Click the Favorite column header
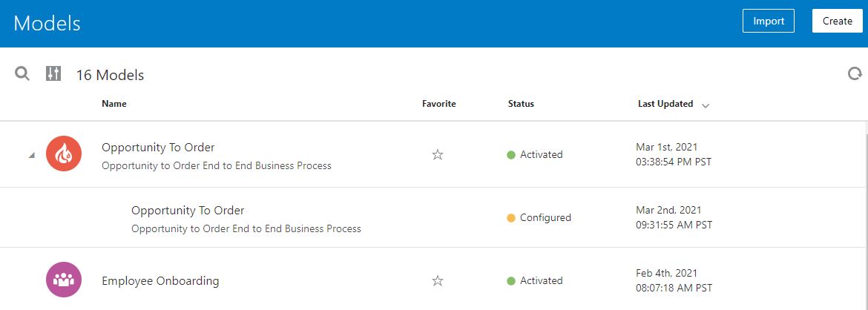This screenshot has width=868, height=310. click(x=439, y=104)
